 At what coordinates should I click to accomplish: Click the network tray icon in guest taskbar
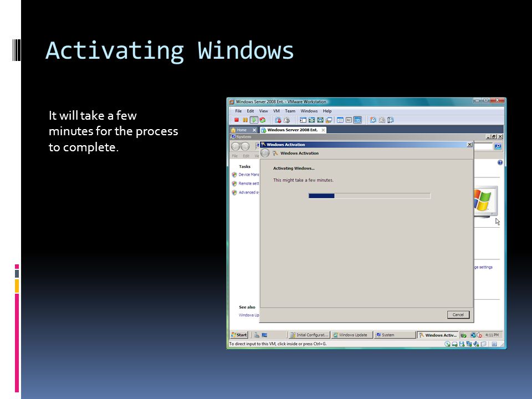(473, 335)
